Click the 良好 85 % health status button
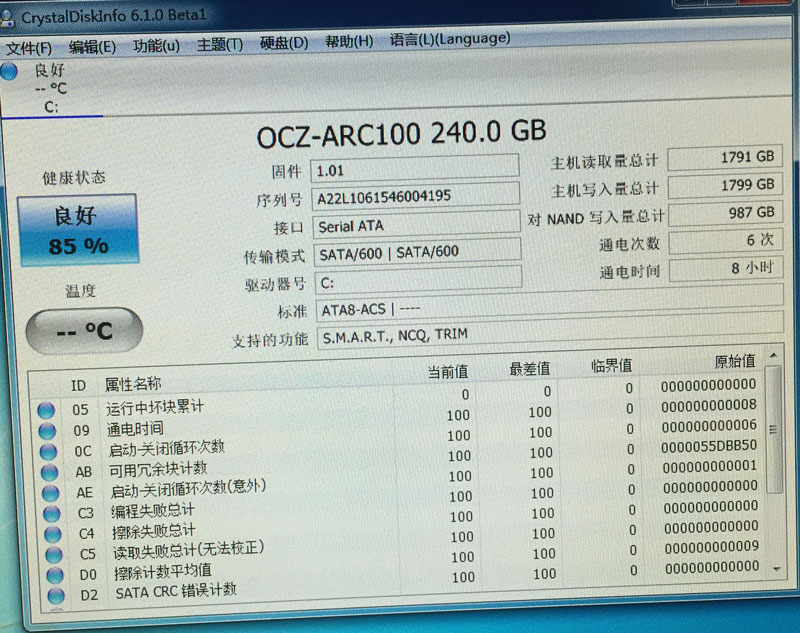Image resolution: width=800 pixels, height=633 pixels. pyautogui.click(x=77, y=229)
